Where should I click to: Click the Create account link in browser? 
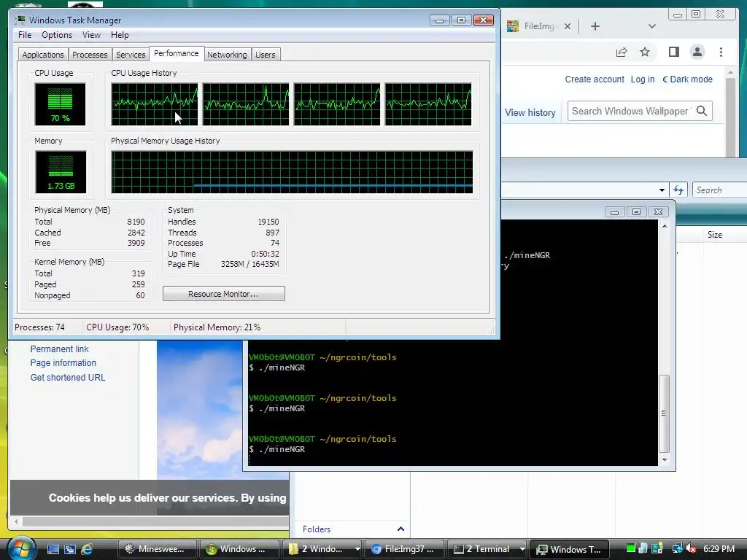[594, 79]
